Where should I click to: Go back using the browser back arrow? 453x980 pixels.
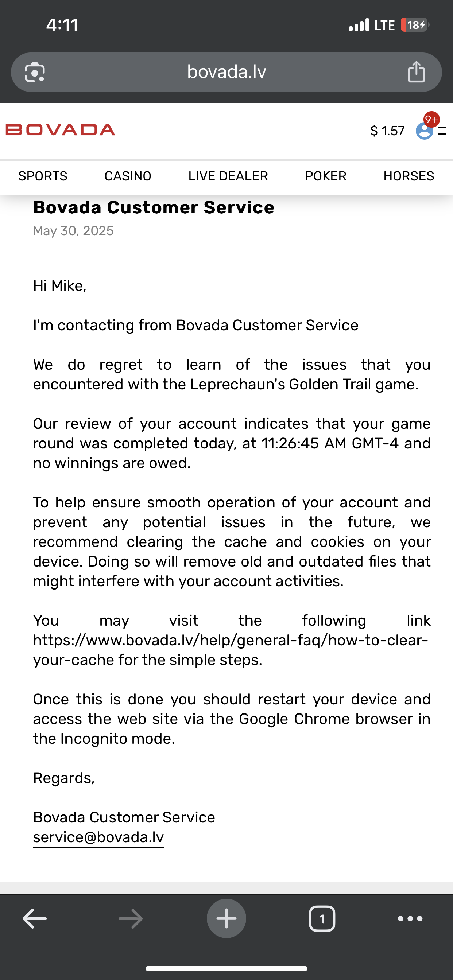(x=35, y=919)
